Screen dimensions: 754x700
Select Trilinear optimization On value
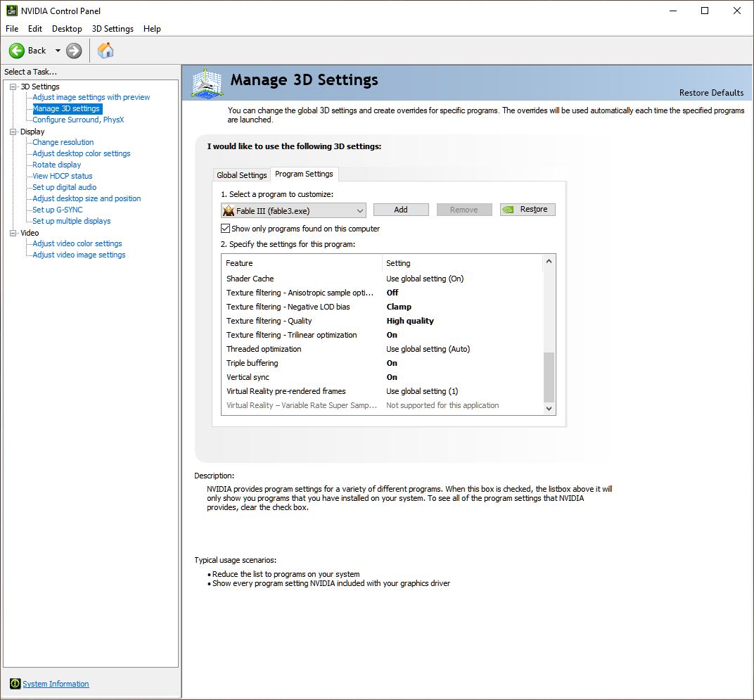(392, 335)
